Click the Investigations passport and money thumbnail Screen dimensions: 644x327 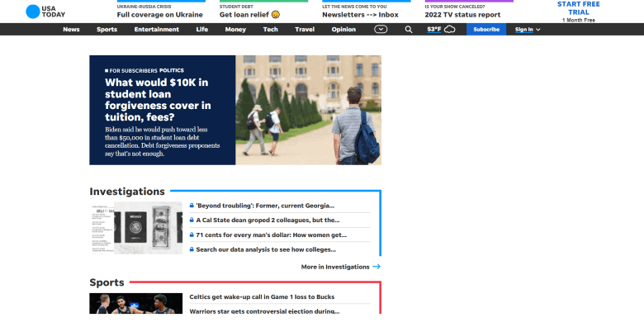click(136, 228)
